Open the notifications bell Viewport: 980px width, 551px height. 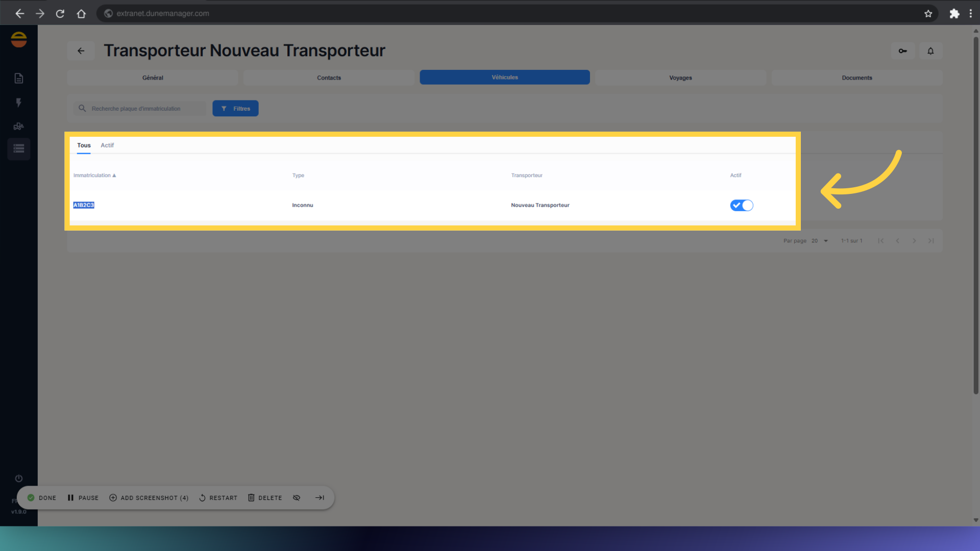tap(930, 51)
